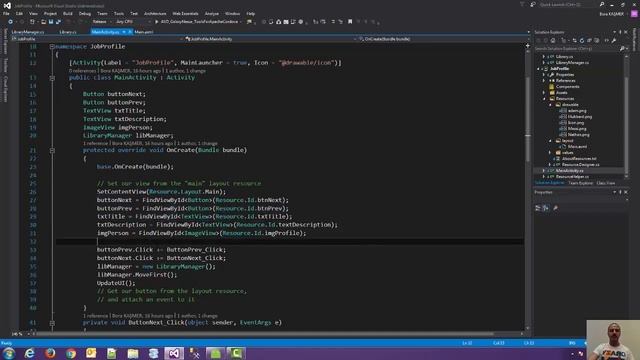Viewport: 640px width, 360px height.
Task: Switch to the LibraryManager.cs editor tab
Action: pos(28,32)
